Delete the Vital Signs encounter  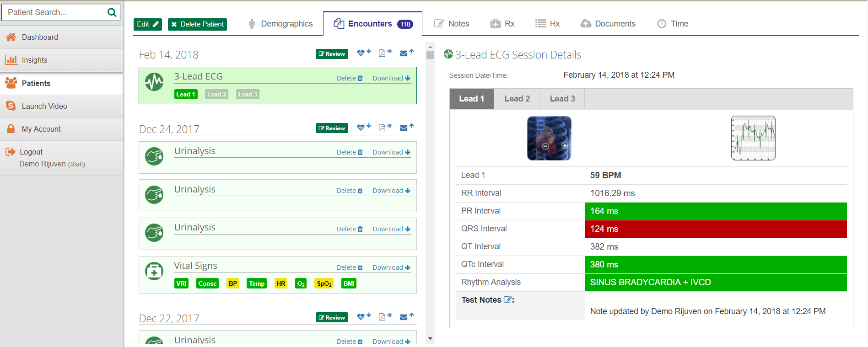[x=350, y=267]
